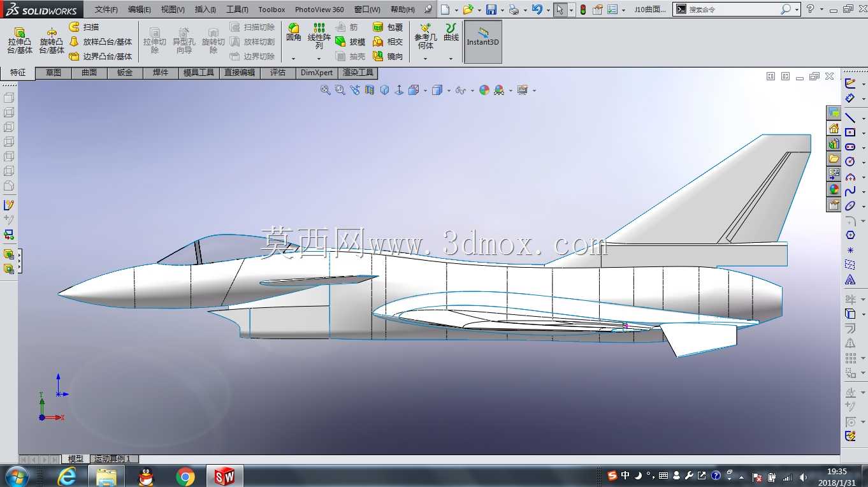Image resolution: width=868 pixels, height=487 pixels.
Task: Click the Section View icon
Action: [x=370, y=91]
